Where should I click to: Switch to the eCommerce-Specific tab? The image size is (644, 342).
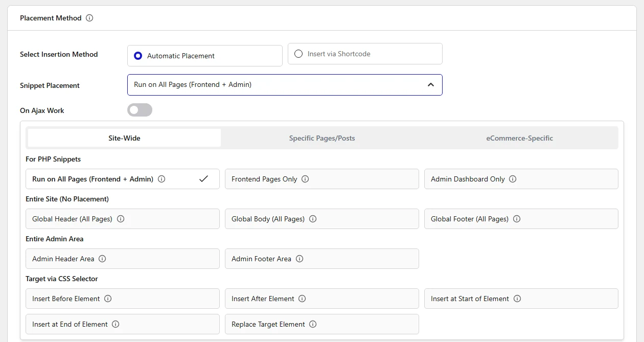(x=520, y=138)
